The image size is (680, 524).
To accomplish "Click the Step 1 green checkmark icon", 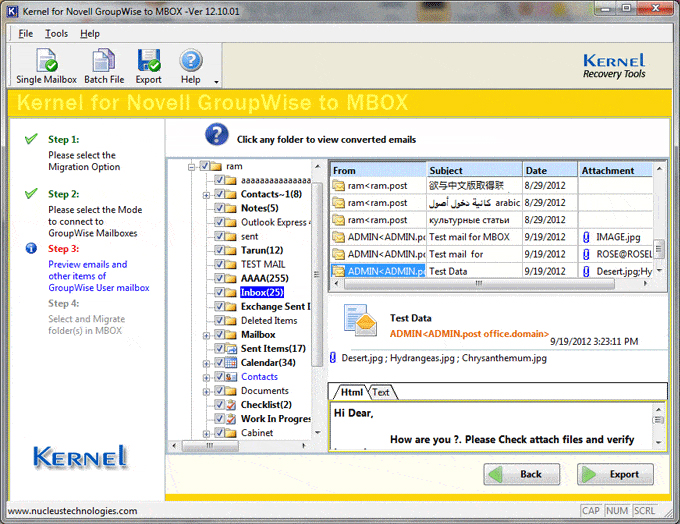I will [x=31, y=139].
